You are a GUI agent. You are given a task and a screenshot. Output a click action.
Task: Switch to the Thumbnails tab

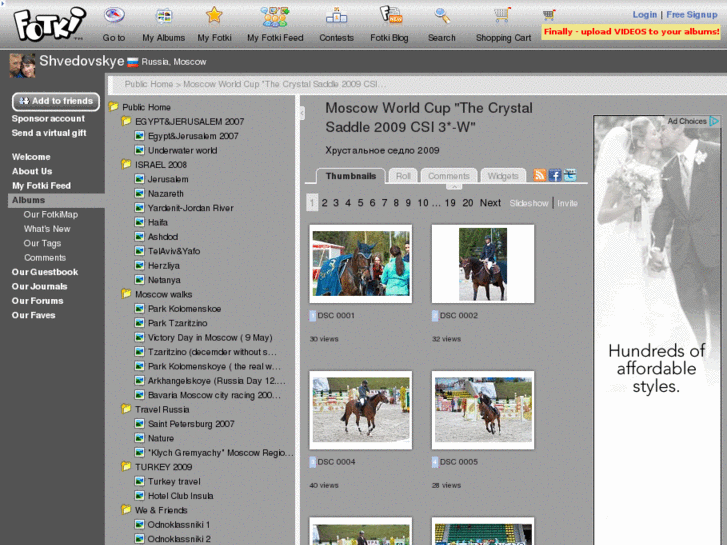tap(351, 176)
